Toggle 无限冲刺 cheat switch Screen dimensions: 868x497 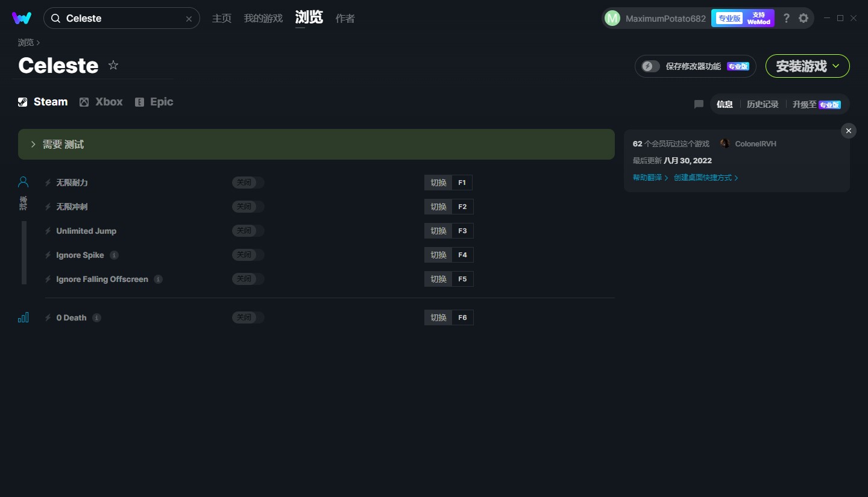(x=248, y=207)
